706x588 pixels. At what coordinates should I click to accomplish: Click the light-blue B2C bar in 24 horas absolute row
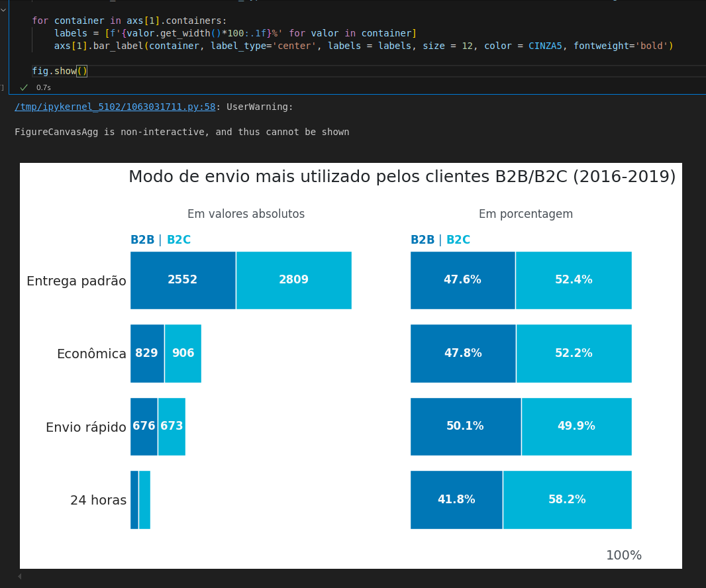coord(144,500)
